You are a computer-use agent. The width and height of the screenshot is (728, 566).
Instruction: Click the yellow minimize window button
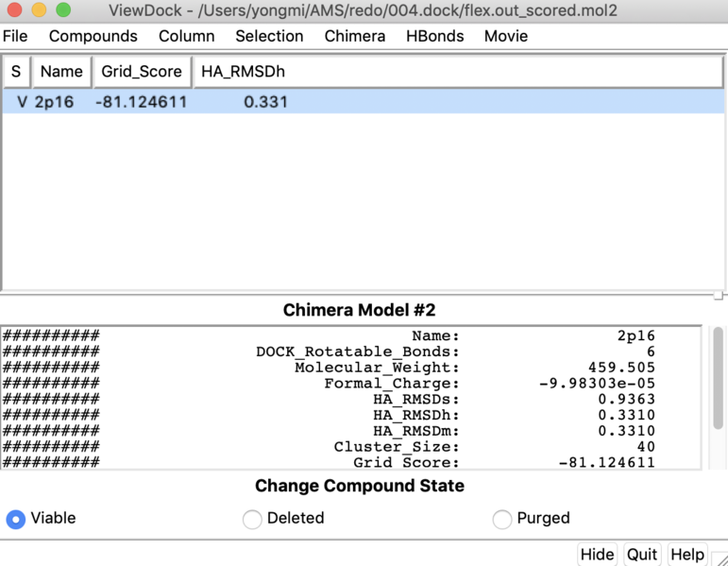(x=39, y=9)
